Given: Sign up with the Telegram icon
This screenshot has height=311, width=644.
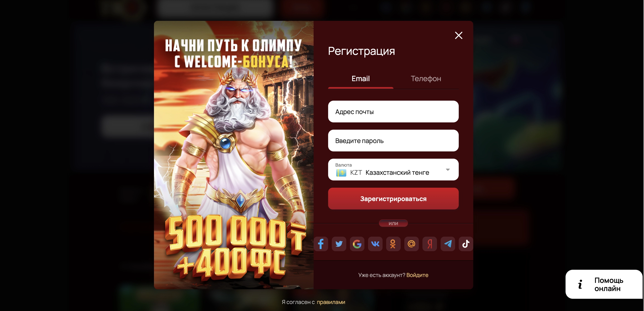Looking at the screenshot, I should point(448,244).
